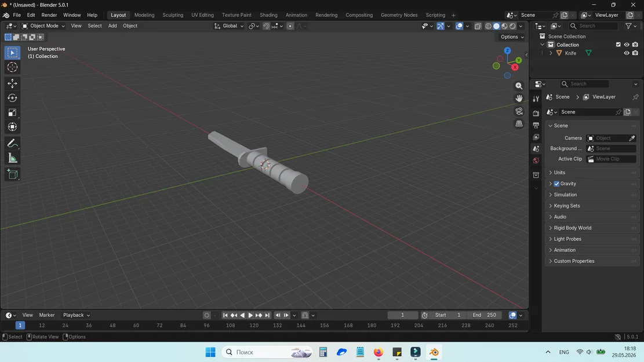Select the Annotate tool
The image size is (644, 362).
point(12,144)
